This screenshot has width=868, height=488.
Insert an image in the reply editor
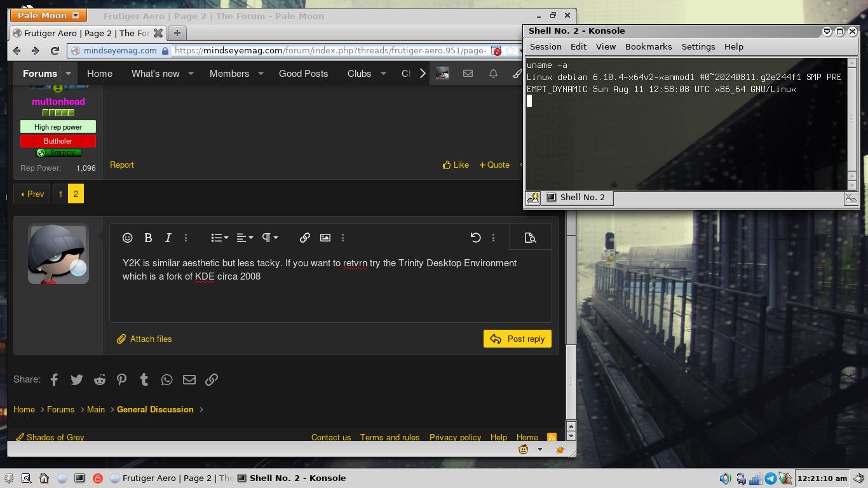click(325, 238)
